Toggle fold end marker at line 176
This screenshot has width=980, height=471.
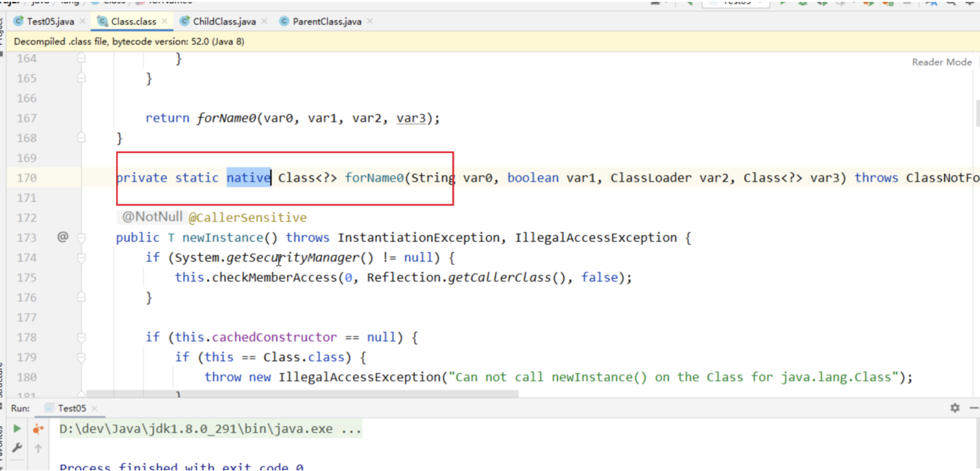[81, 297]
